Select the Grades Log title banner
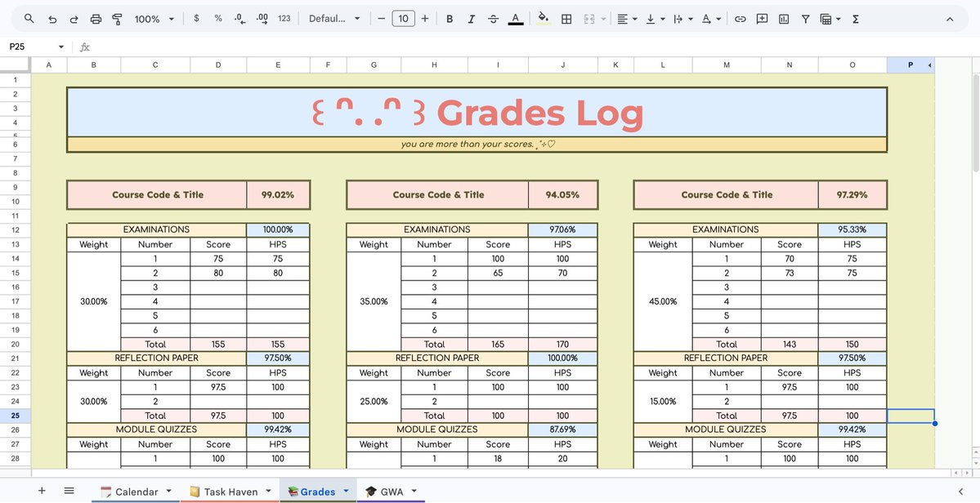980x503 pixels. [x=477, y=113]
